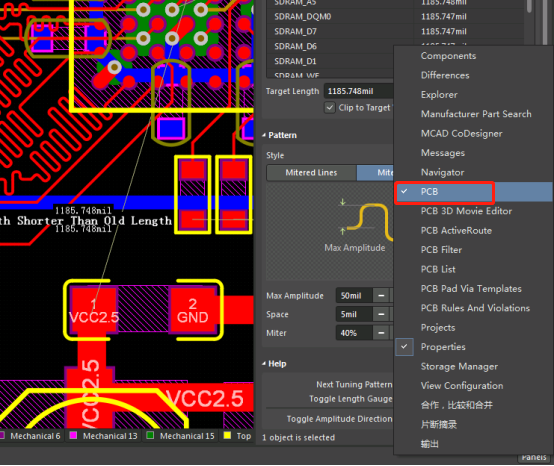Viewport: 554px width, 466px height.
Task: Open the Storage Manager panel
Action: pos(459,366)
